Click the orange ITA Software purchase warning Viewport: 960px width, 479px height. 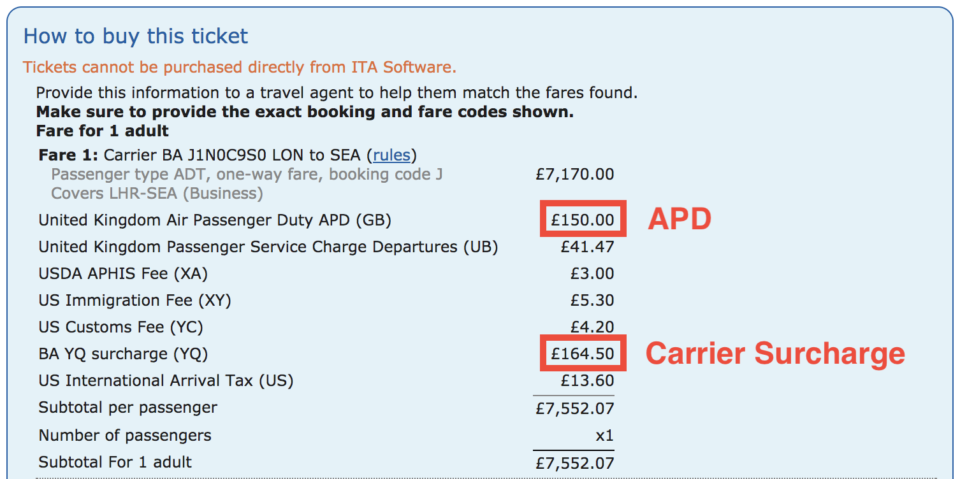click(x=240, y=67)
